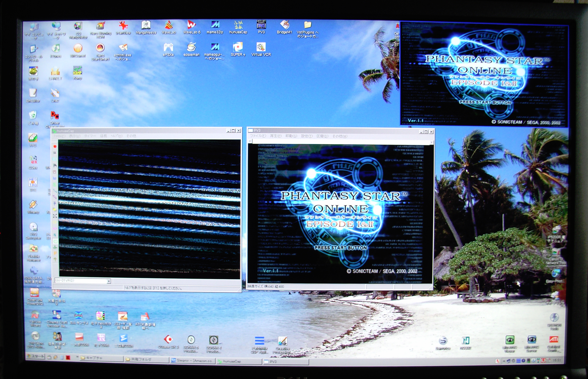Open the File menu in hunuaaCap

[59, 136]
